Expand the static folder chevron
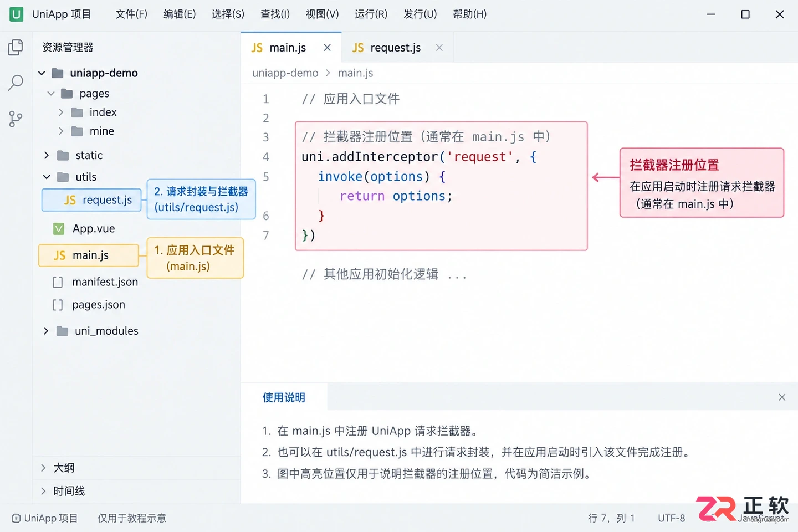 pos(47,156)
